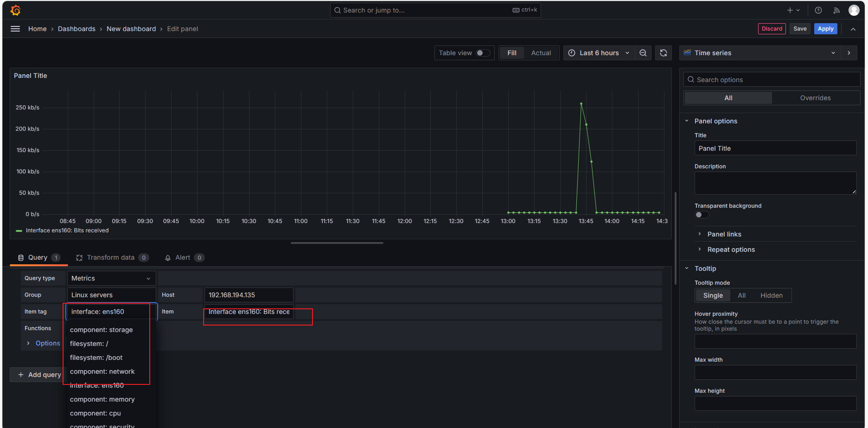868x428 pixels.
Task: Zoom out the time range
Action: tap(643, 53)
